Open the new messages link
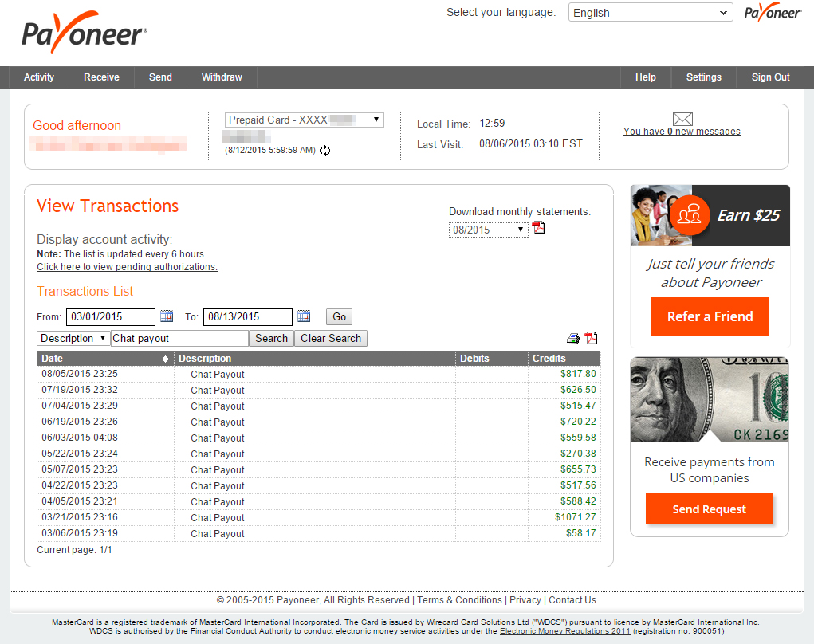 click(x=682, y=132)
